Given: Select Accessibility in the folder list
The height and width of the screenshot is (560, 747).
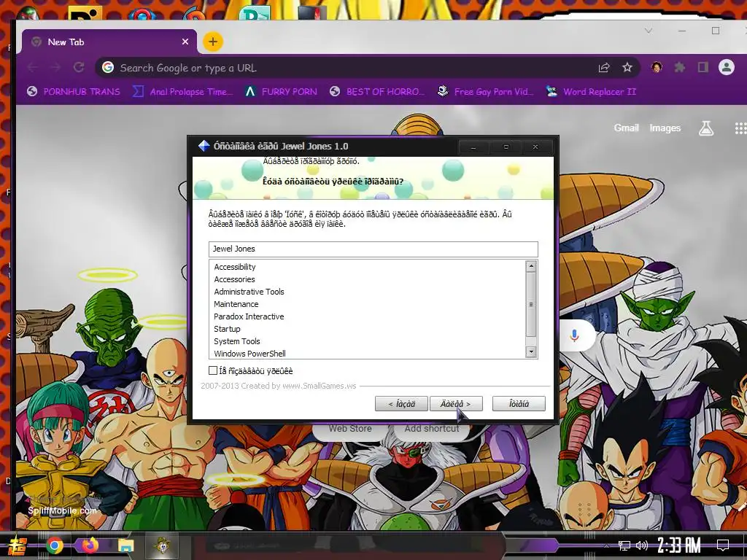Looking at the screenshot, I should click(234, 267).
